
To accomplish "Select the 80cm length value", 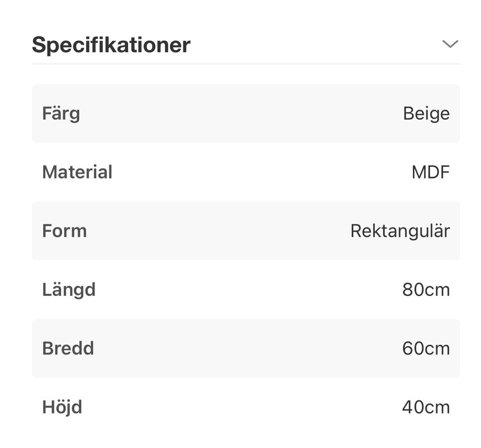I will (426, 289).
